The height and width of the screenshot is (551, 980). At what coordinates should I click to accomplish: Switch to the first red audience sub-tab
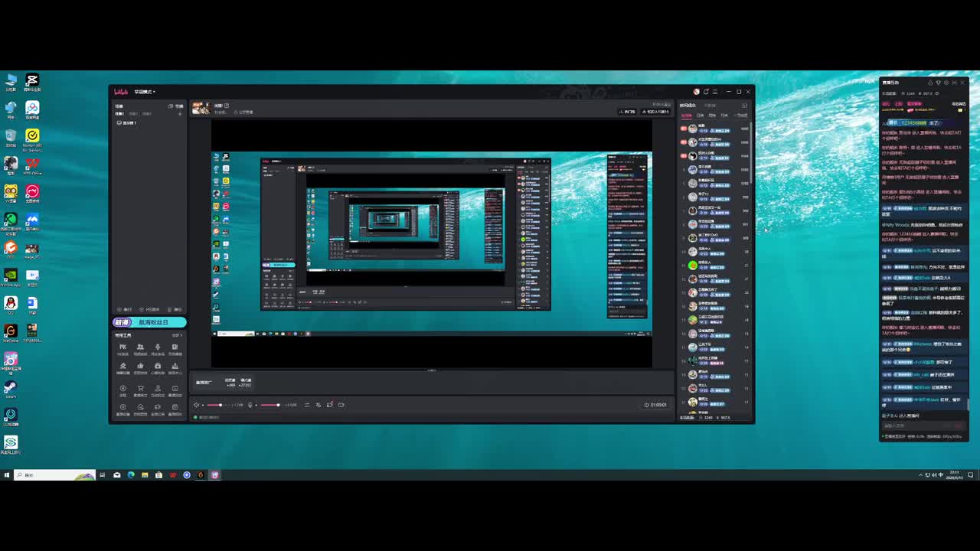tap(687, 116)
